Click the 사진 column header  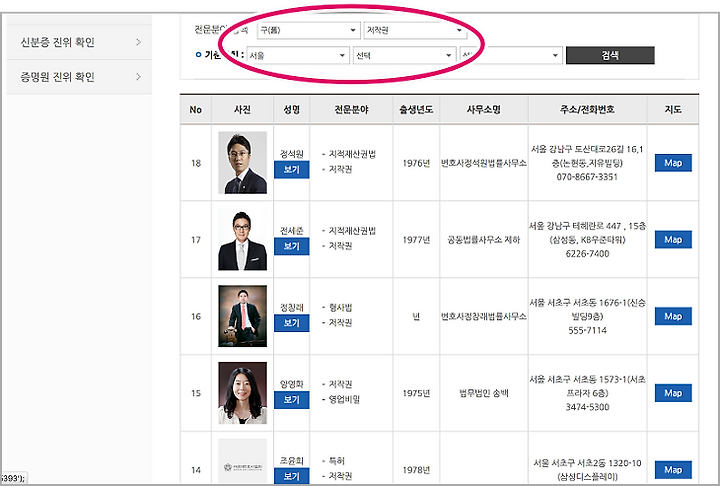tap(242, 110)
